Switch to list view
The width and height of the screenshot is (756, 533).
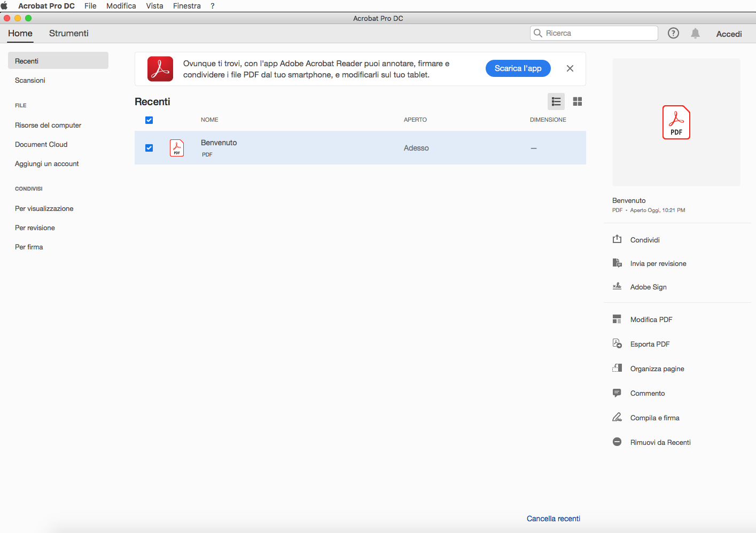[x=556, y=101]
